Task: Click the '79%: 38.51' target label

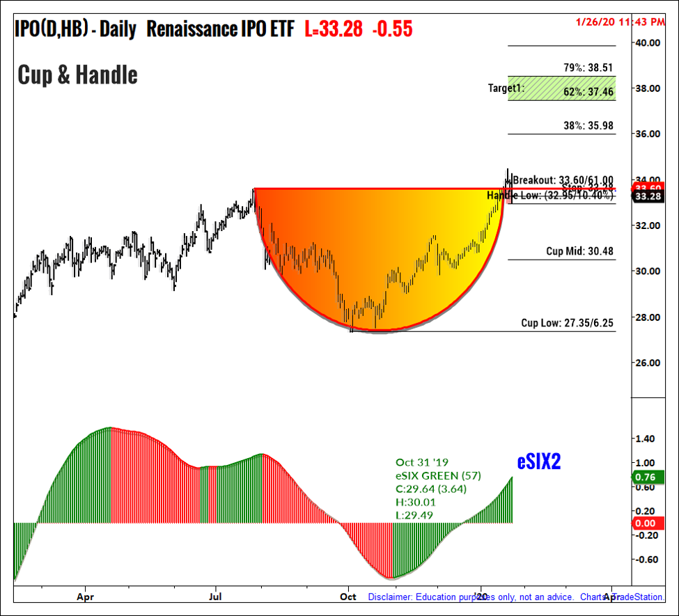Action: pyautogui.click(x=588, y=68)
